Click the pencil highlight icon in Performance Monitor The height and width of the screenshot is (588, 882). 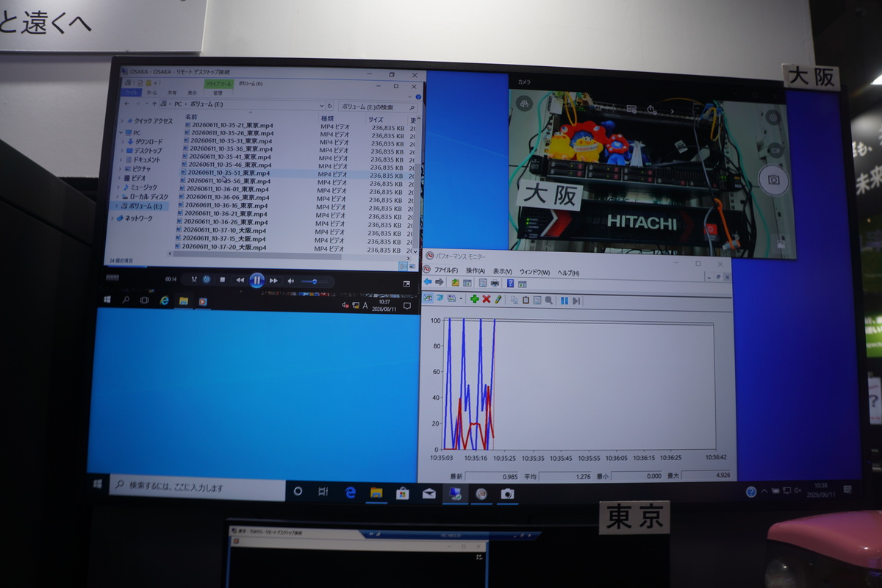click(498, 298)
